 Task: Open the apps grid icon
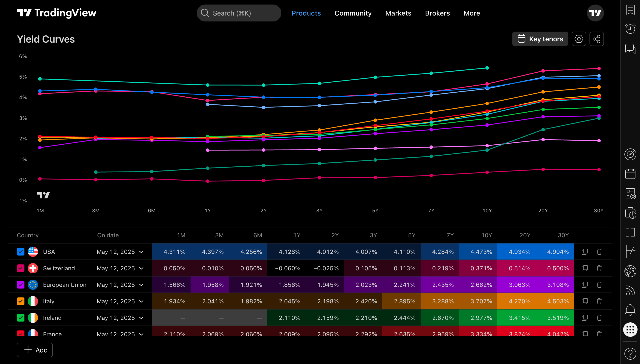630,330
